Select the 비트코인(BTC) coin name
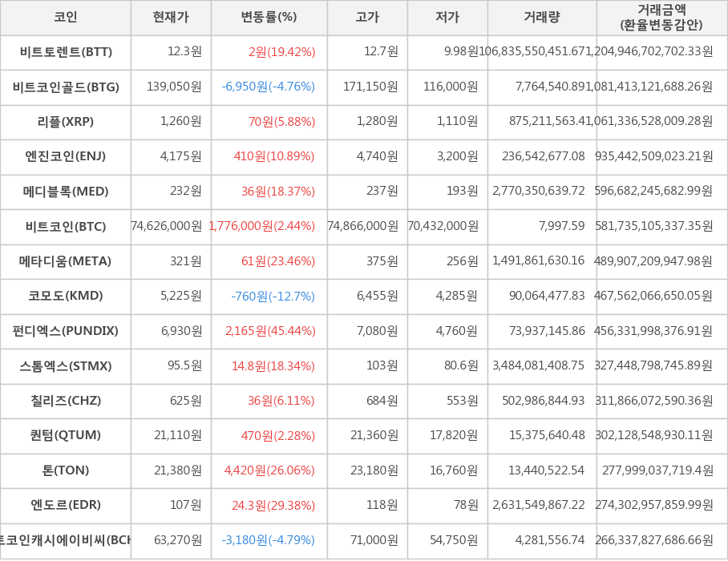 click(66, 226)
